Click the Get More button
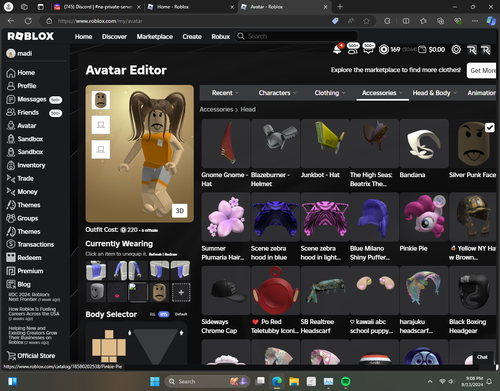This screenshot has height=391, width=500. [482, 70]
